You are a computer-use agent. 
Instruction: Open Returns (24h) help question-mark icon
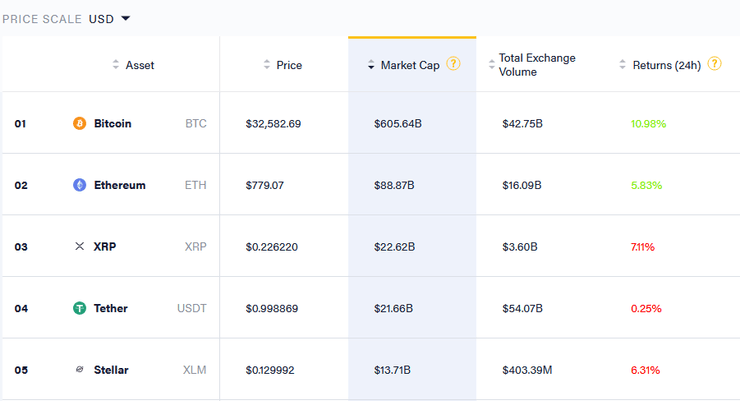(x=714, y=64)
